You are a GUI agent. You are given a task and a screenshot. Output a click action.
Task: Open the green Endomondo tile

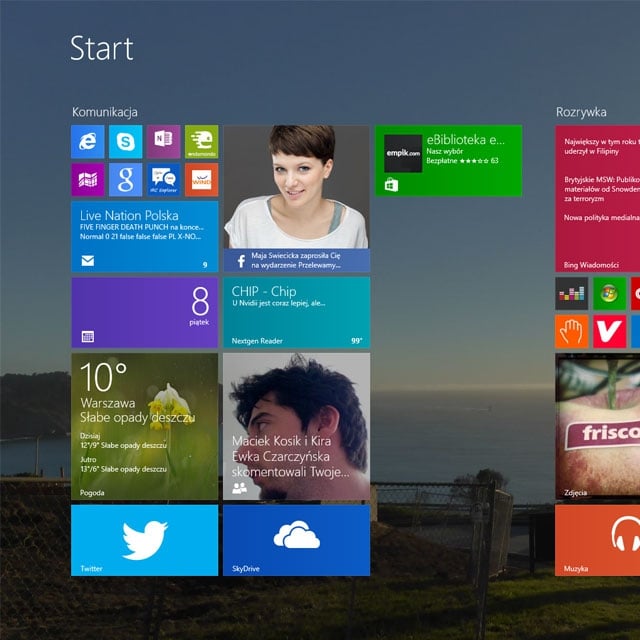202,142
